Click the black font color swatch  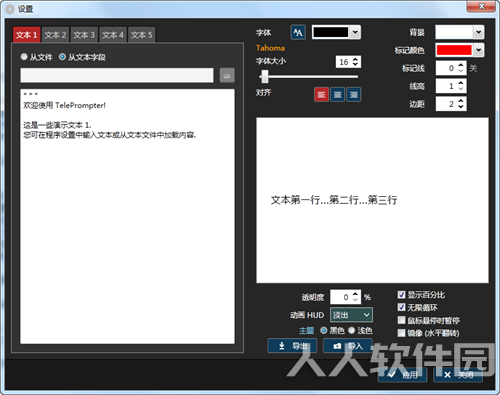(331, 32)
